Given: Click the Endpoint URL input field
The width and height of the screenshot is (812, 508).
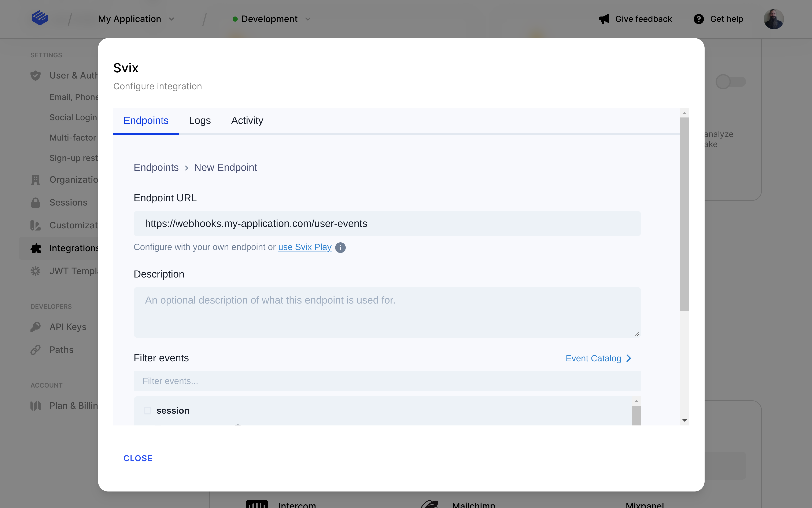Looking at the screenshot, I should point(387,224).
